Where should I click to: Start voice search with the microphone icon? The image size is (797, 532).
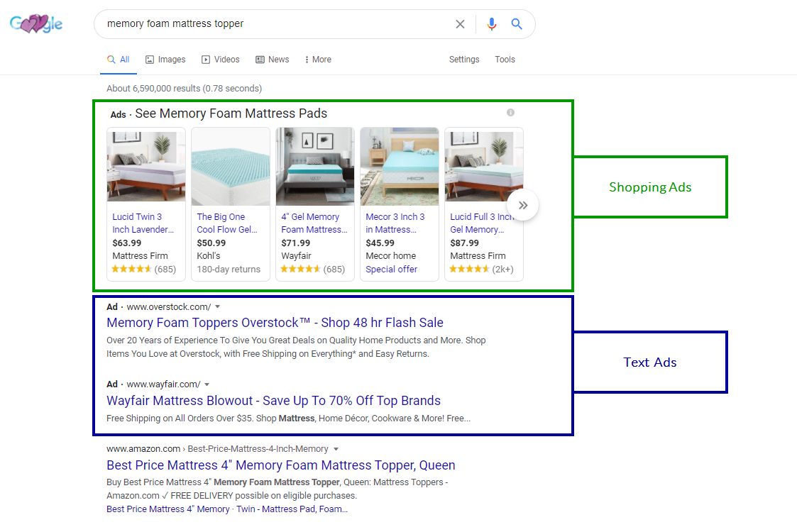click(492, 24)
